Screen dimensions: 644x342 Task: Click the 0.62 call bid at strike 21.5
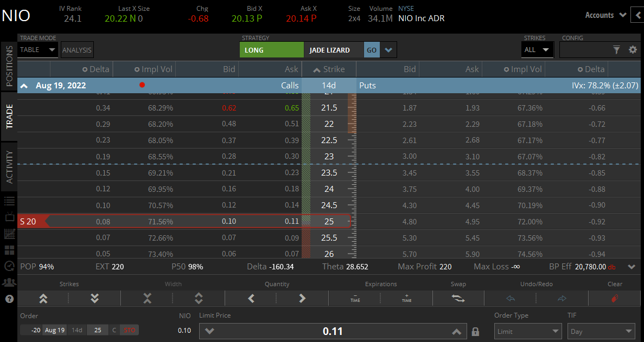point(229,108)
